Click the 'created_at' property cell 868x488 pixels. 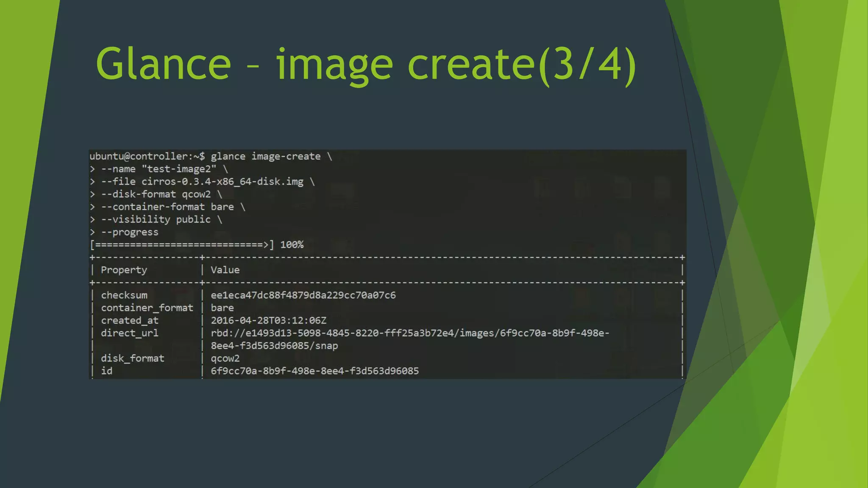(130, 321)
